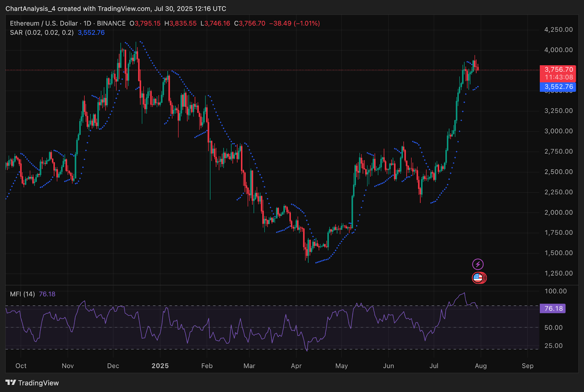584x392 pixels.
Task: Click the 4,000.00 level on price axis
Action: (558, 50)
